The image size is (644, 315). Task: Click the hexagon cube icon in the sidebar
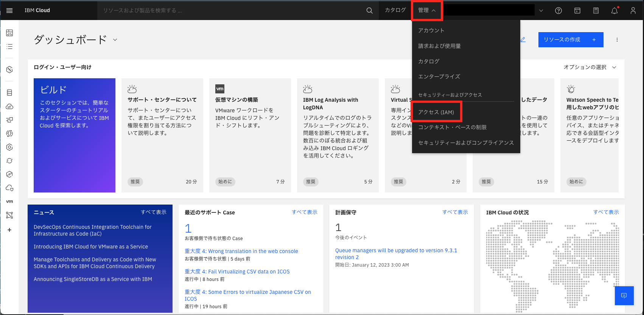tap(9, 70)
